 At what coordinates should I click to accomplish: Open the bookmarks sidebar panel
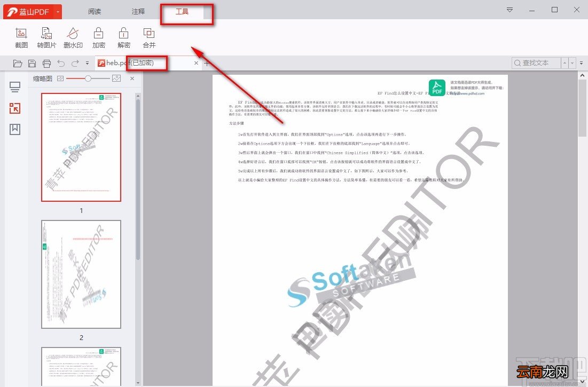15,129
